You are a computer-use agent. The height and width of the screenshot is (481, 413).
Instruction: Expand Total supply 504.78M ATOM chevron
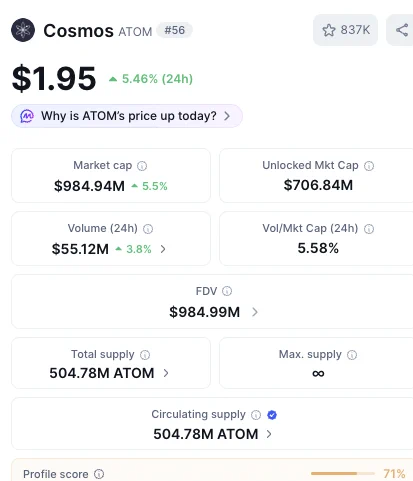(166, 373)
